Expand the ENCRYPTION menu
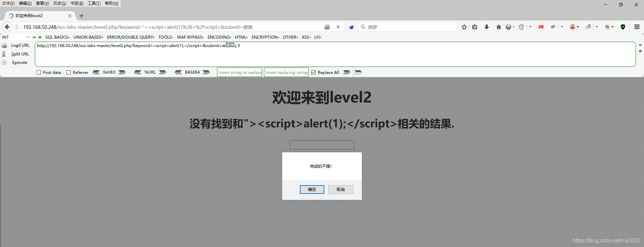 [x=265, y=37]
